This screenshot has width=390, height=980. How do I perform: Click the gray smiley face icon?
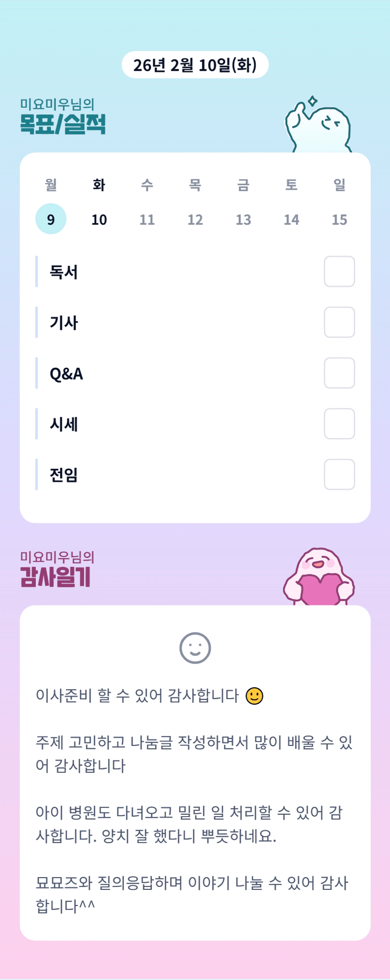(195, 648)
